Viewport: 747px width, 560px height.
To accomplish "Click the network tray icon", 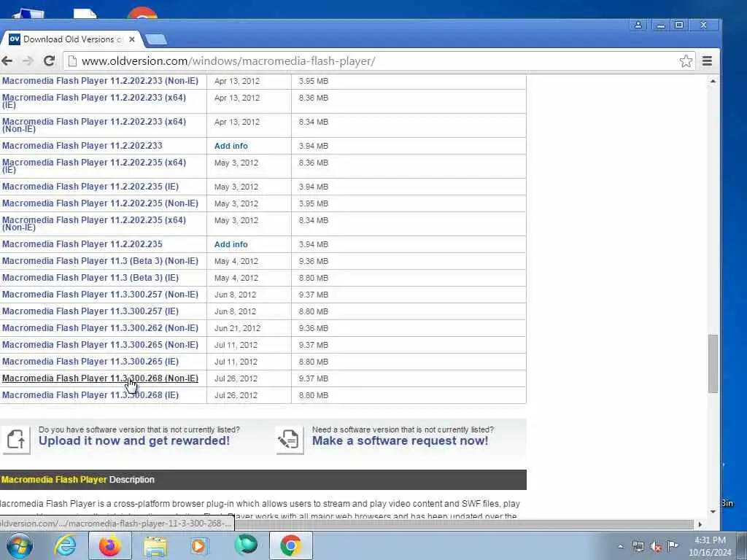I will click(x=638, y=546).
